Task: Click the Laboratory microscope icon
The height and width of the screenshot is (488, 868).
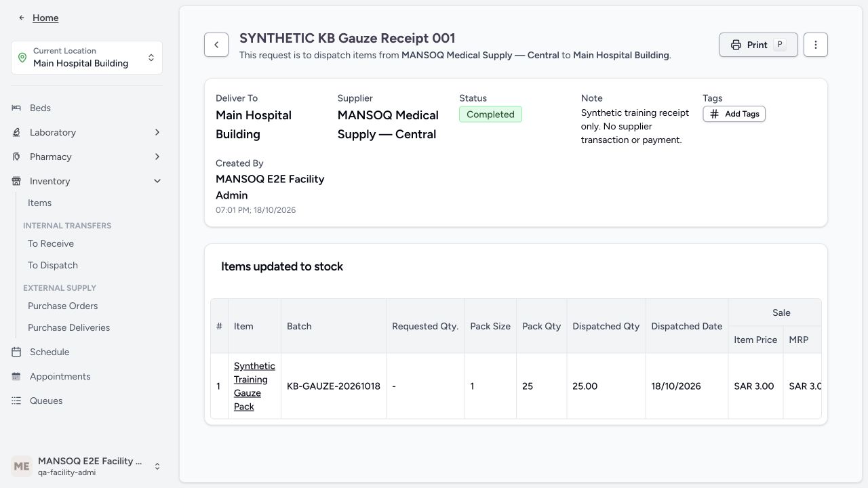Action: click(x=16, y=132)
